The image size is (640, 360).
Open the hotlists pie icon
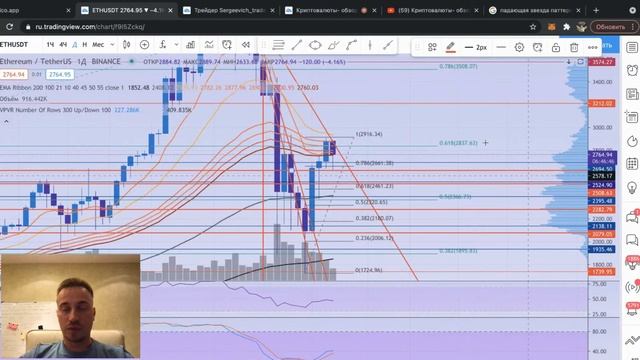pos(632,141)
